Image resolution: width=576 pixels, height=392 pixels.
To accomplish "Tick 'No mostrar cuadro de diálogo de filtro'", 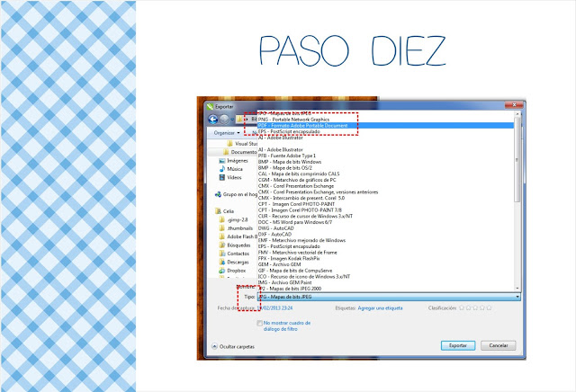I will click(260, 323).
